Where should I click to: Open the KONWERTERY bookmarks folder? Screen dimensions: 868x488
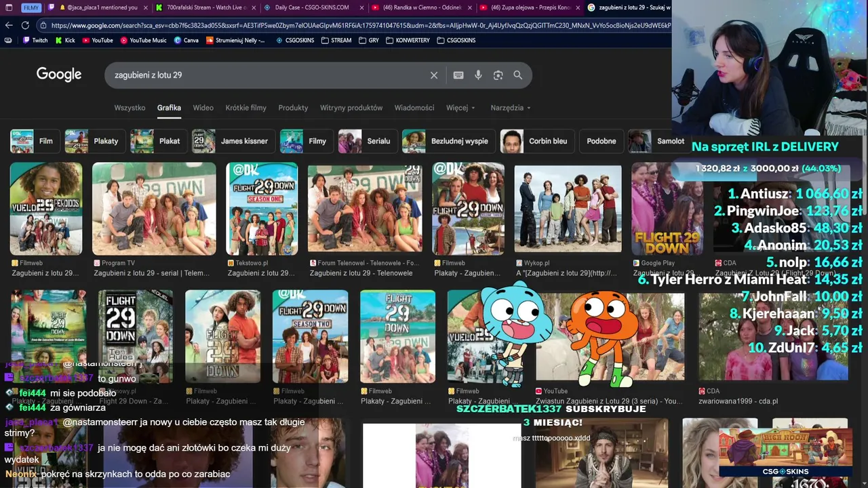point(408,40)
